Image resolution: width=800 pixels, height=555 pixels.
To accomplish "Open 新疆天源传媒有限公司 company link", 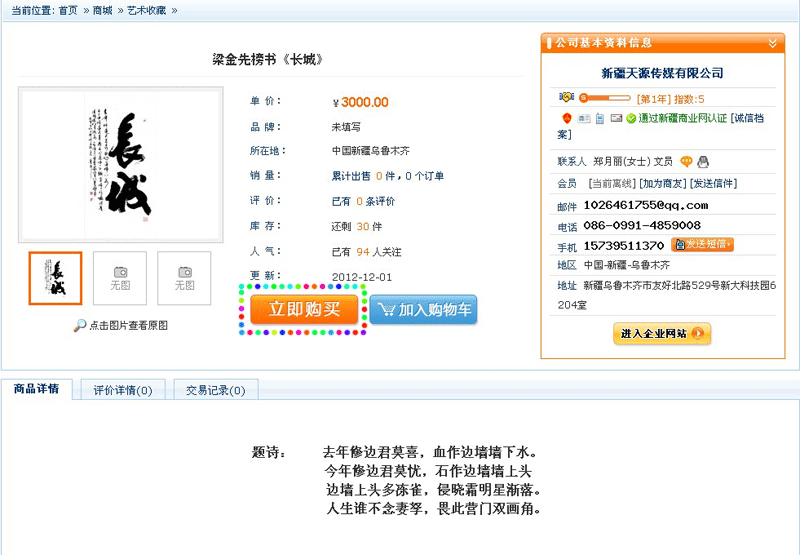I will pyautogui.click(x=662, y=73).
